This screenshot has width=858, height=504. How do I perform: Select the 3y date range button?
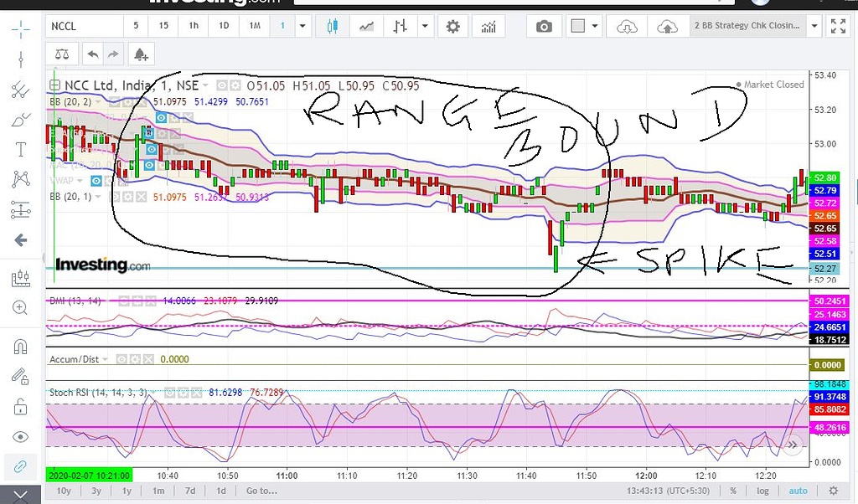pyautogui.click(x=96, y=491)
